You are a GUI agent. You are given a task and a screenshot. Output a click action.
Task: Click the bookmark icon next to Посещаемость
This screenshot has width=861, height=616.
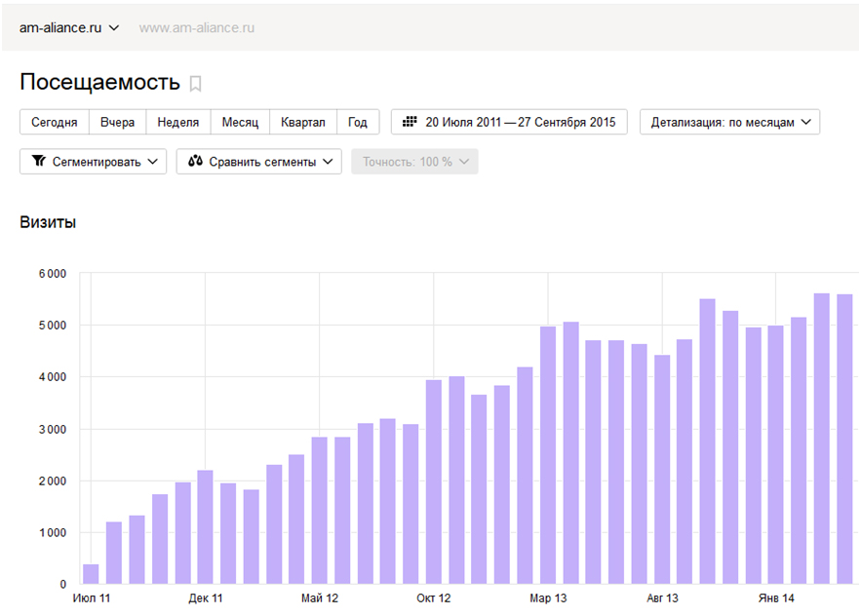pos(195,84)
